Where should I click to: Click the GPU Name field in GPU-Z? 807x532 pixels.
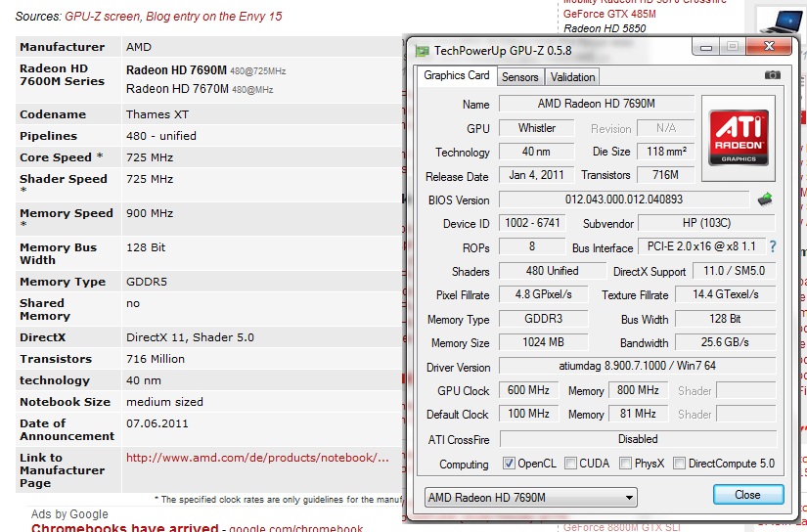pos(597,104)
